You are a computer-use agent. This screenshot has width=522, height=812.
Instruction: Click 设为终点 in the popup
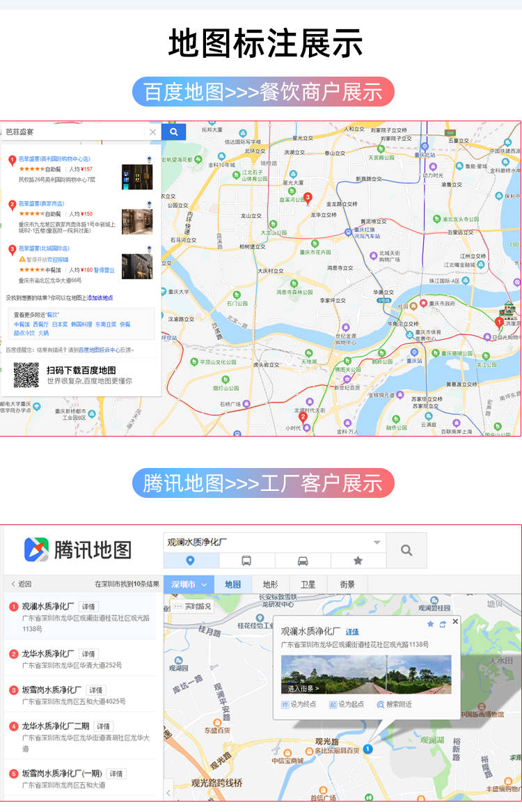(x=299, y=704)
